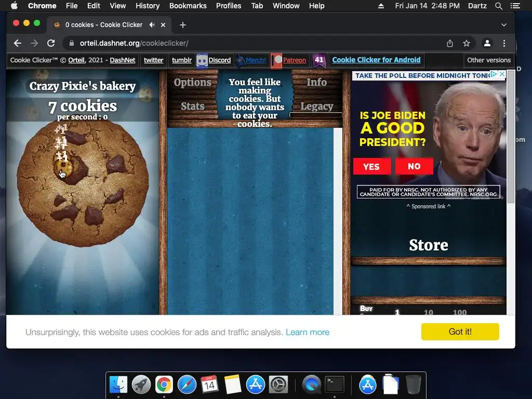
Task: Click the Got it! cookie consent button
Action: pos(460,331)
